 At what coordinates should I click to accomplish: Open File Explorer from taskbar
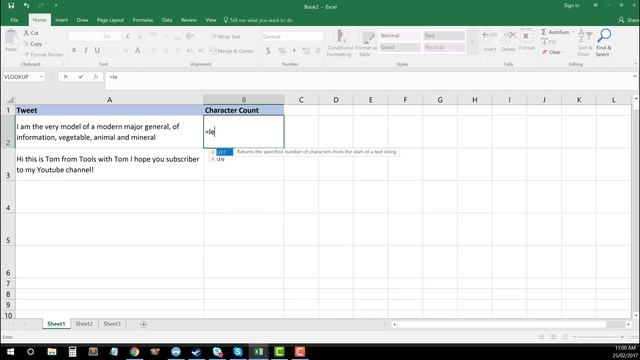[x=52, y=351]
